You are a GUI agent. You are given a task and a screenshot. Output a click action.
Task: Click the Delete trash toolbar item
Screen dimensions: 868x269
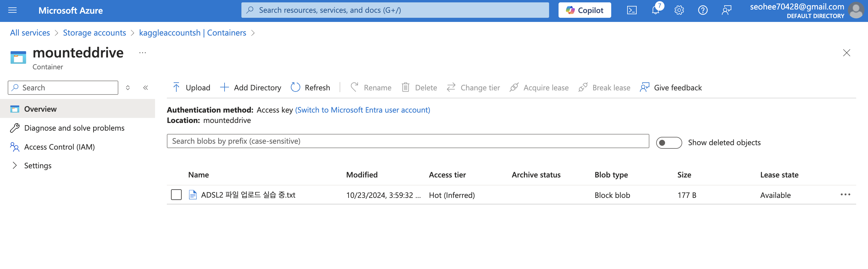click(x=419, y=88)
